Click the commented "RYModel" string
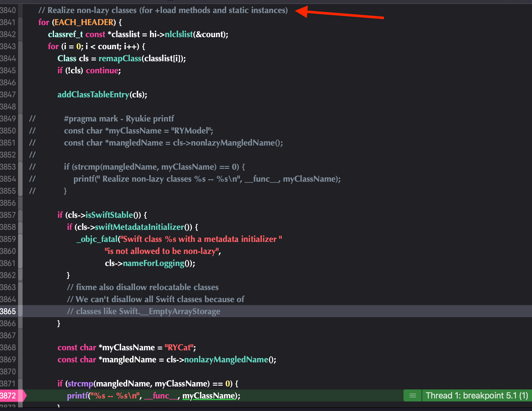Viewport: 532px width, 411px height. point(191,131)
